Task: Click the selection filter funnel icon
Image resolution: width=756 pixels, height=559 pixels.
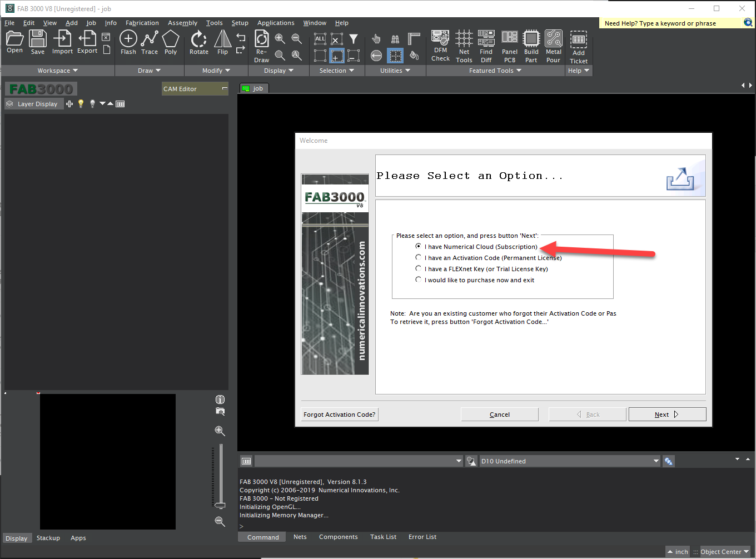Action: pyautogui.click(x=354, y=39)
